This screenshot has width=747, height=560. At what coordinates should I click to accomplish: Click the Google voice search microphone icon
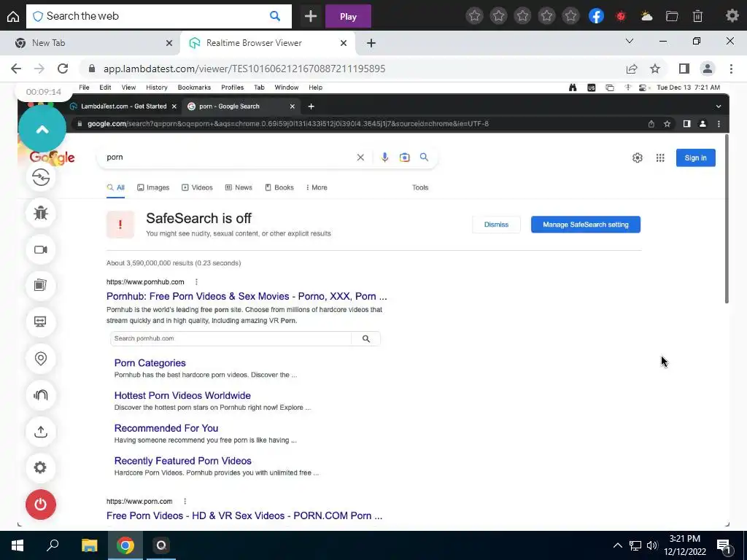point(384,157)
